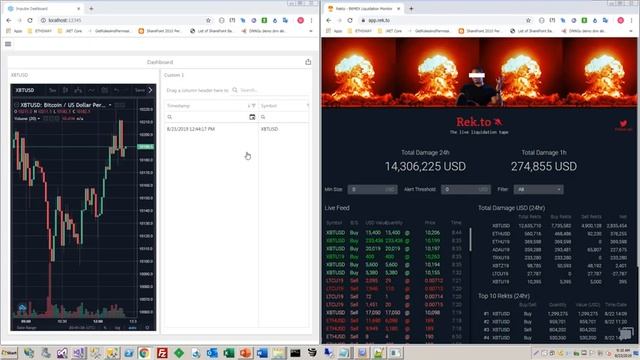
Task: Expand the bookmarks overflow in the Rek.to window
Action: (631, 31)
